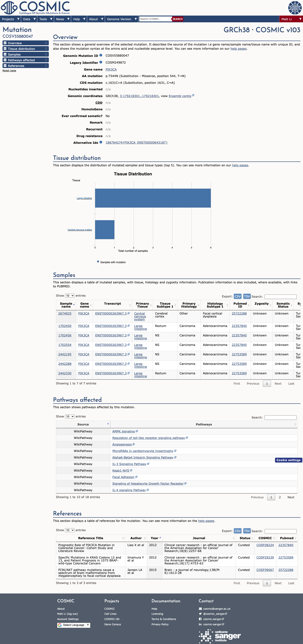Click the round COSMIC emblem at top right
Screen dimensions: 303x644
(295, 8)
